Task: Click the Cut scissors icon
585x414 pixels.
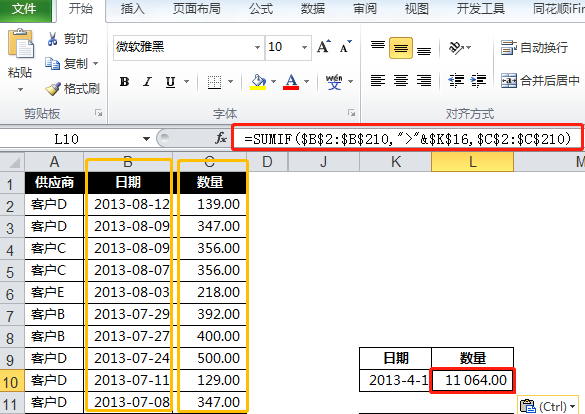Action: pos(52,38)
